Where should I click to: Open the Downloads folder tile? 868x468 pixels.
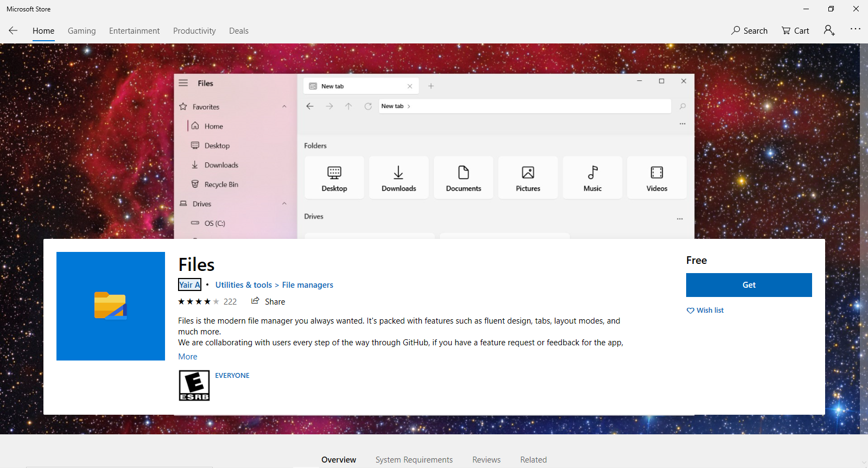399,178
